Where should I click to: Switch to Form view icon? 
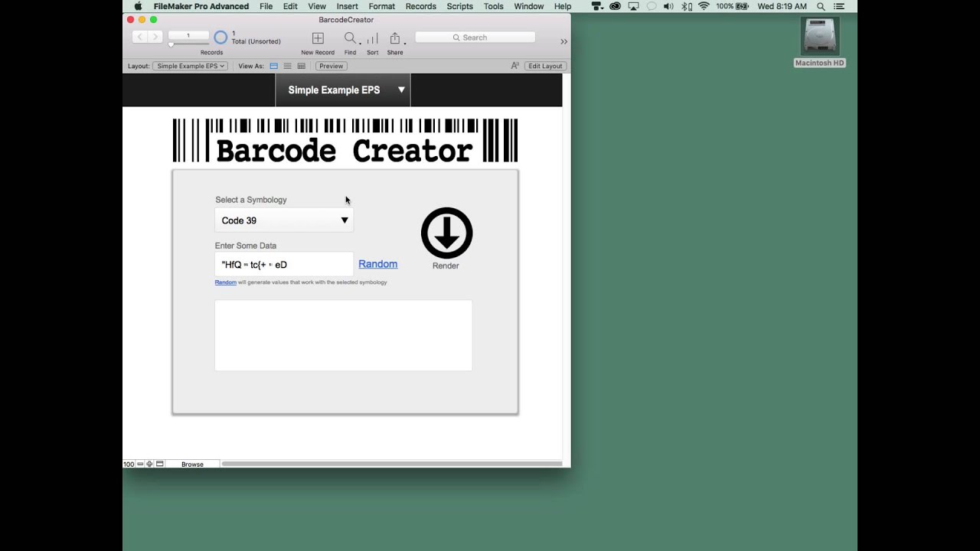(273, 66)
